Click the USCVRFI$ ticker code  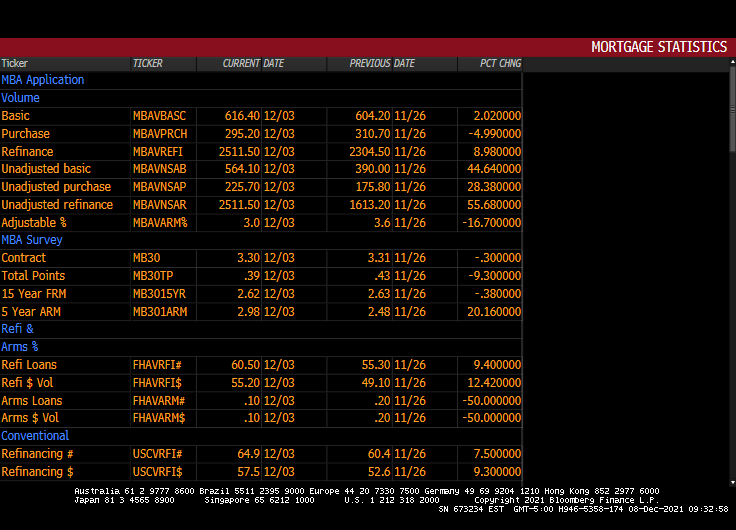click(x=158, y=472)
